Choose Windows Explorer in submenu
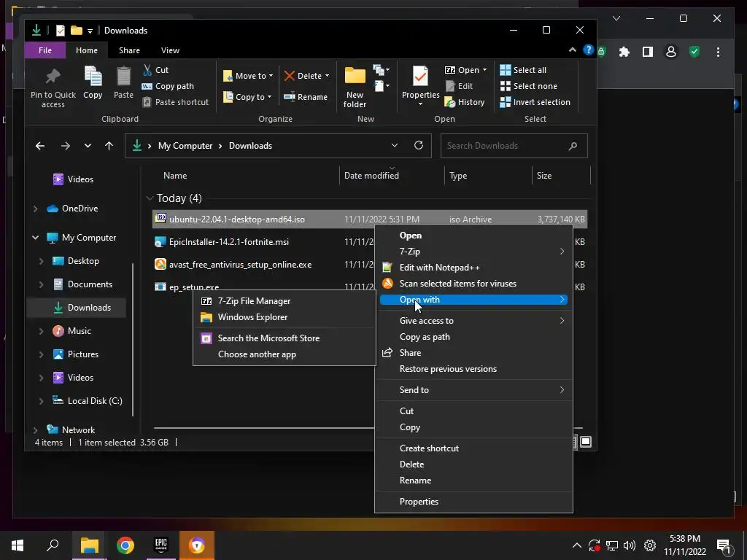Viewport: 747px width, 560px height. 285,317
